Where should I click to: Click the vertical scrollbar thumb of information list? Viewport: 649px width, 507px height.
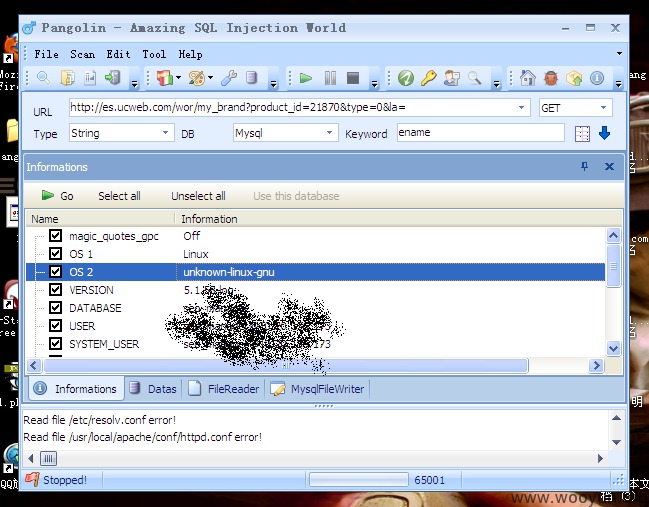tap(613, 266)
